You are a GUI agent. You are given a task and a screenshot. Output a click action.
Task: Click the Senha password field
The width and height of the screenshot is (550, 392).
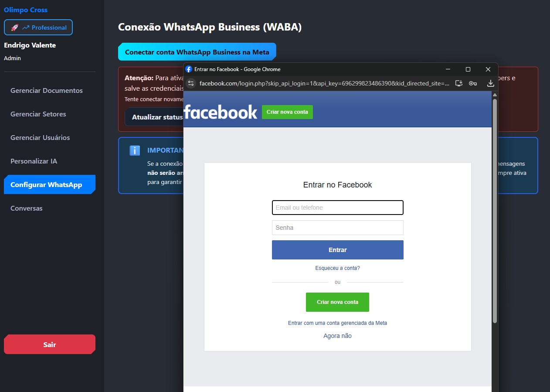coord(338,228)
